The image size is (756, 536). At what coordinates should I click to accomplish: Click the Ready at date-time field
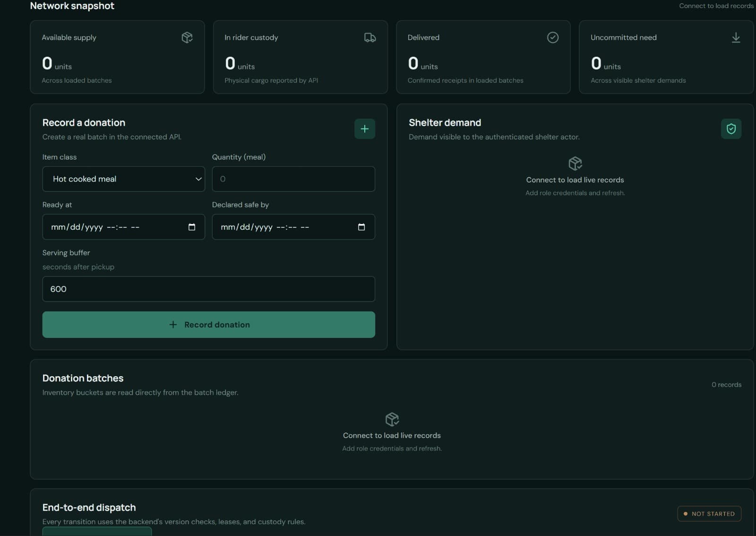pyautogui.click(x=124, y=227)
